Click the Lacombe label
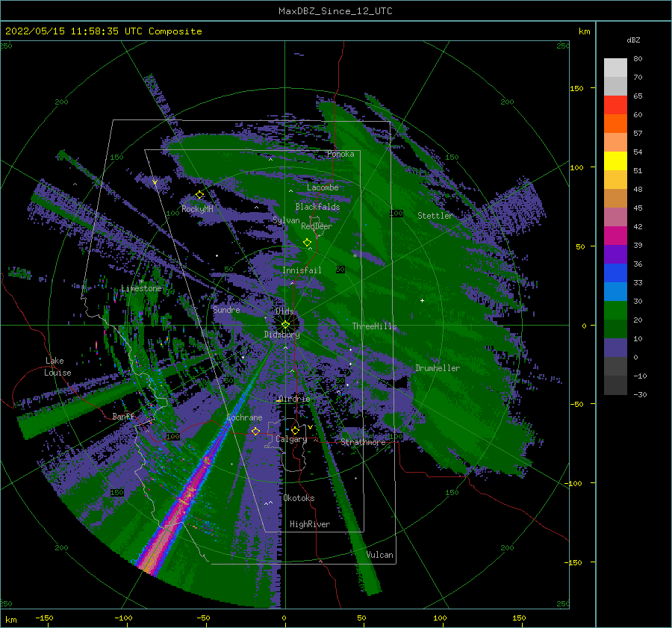This screenshot has height=628, width=672. [x=323, y=187]
